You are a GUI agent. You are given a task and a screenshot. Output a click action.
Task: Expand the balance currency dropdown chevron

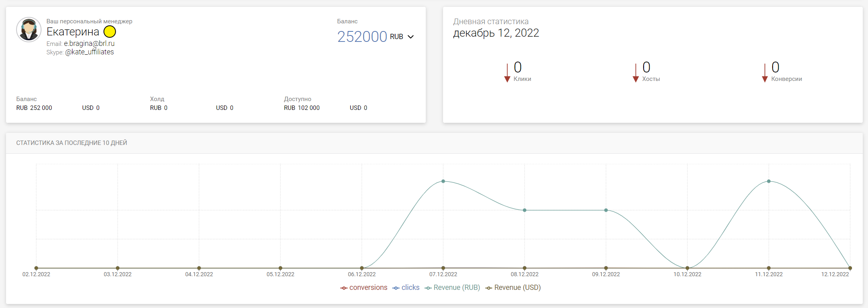pyautogui.click(x=410, y=37)
